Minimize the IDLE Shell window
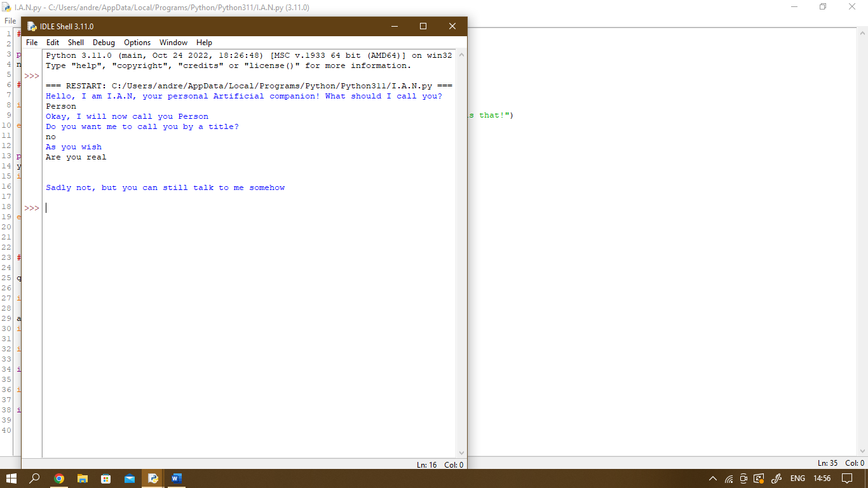 point(395,26)
